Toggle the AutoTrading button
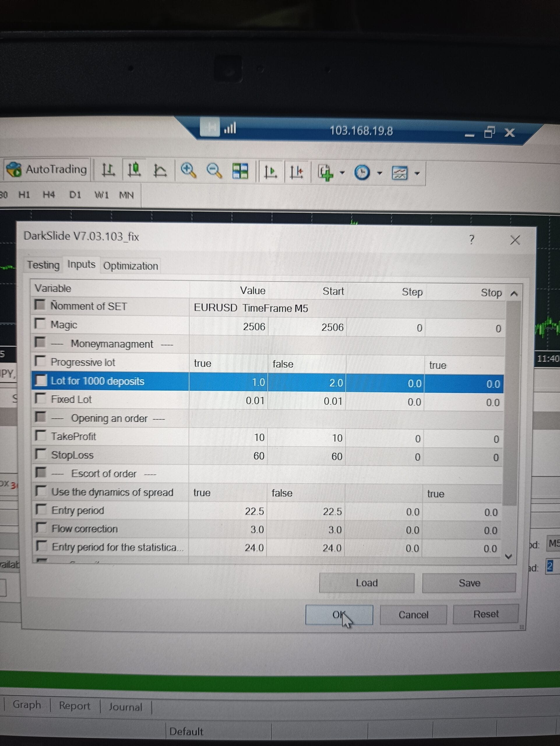The height and width of the screenshot is (746, 560). click(x=47, y=169)
